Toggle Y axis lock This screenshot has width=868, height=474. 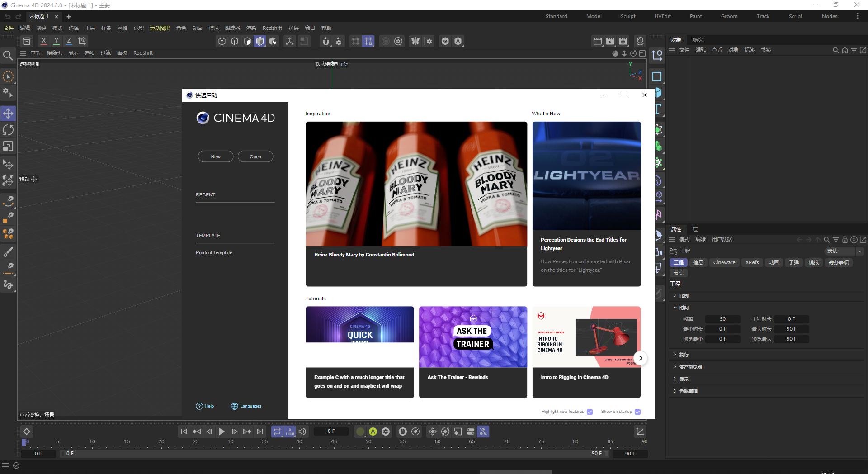point(57,41)
